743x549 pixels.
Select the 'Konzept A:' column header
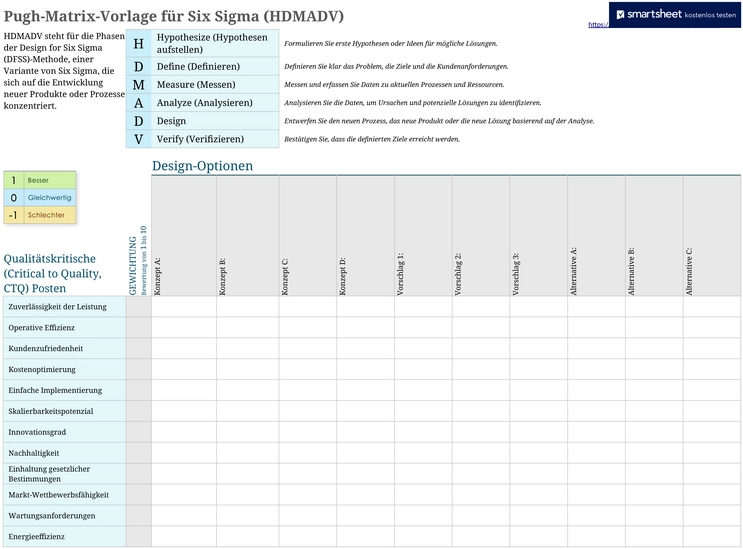(184, 236)
